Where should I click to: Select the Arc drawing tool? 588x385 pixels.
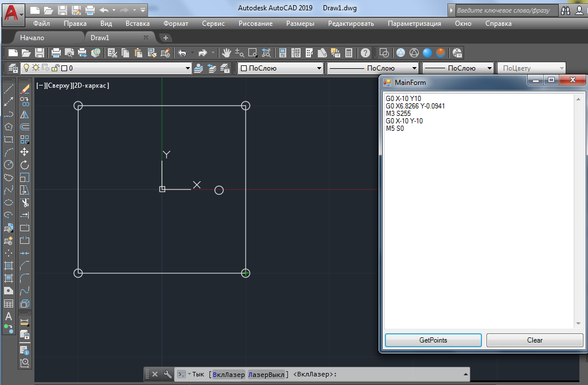coord(8,152)
